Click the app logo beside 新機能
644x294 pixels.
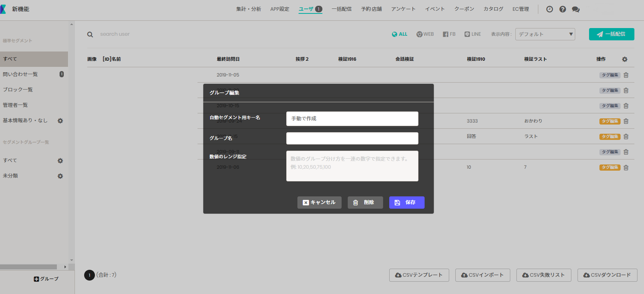3,9
